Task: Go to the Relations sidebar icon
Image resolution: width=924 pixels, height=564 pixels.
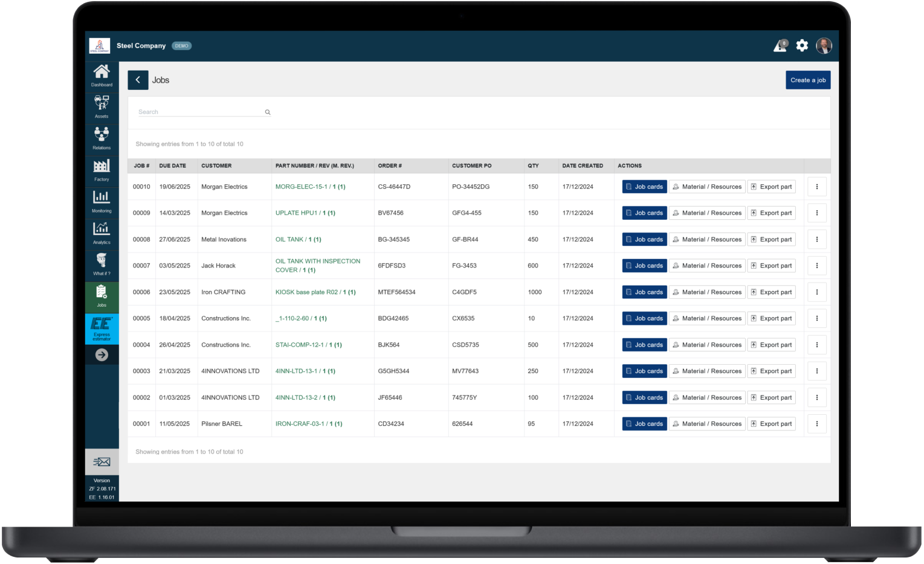Action: click(102, 138)
